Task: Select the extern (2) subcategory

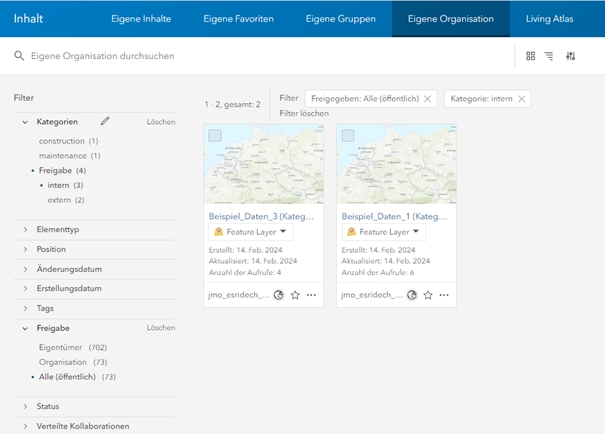Action: coord(66,200)
